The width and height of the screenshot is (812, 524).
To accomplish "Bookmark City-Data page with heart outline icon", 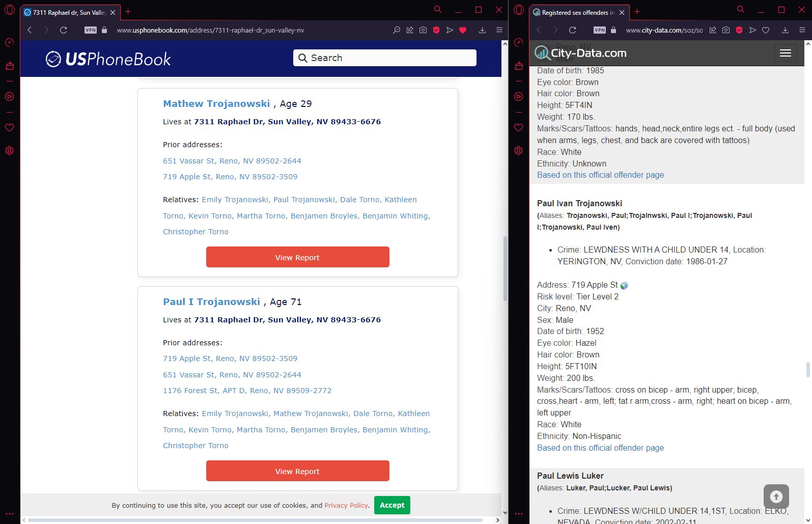I will pyautogui.click(x=766, y=30).
